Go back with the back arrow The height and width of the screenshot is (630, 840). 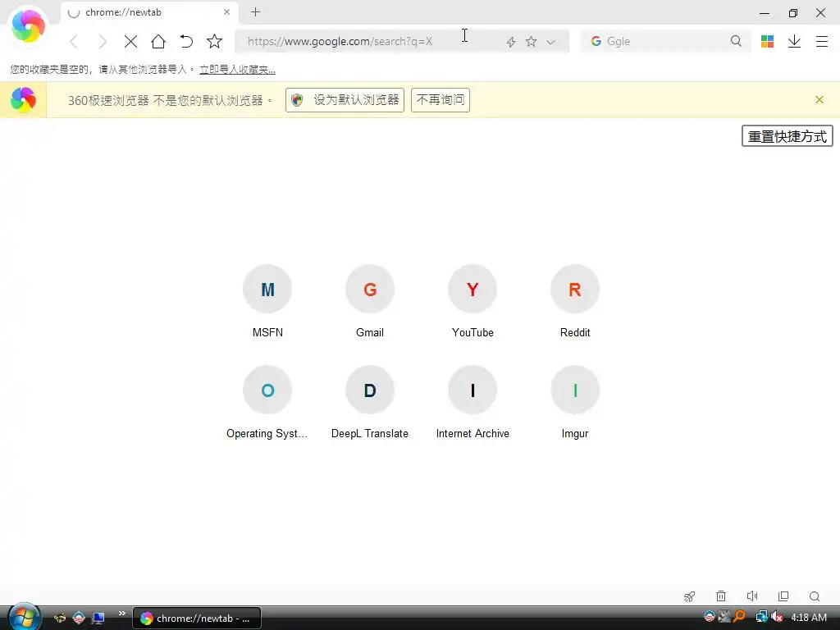[x=74, y=41]
